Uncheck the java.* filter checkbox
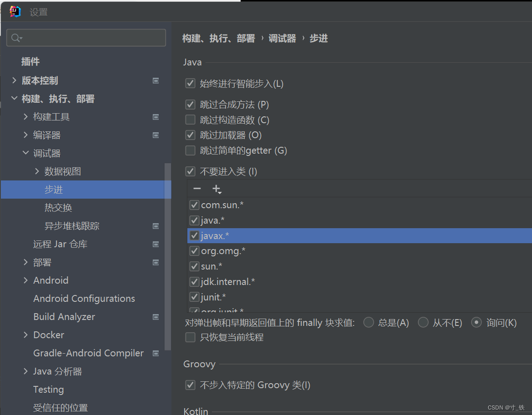This screenshot has width=532, height=415. click(194, 220)
